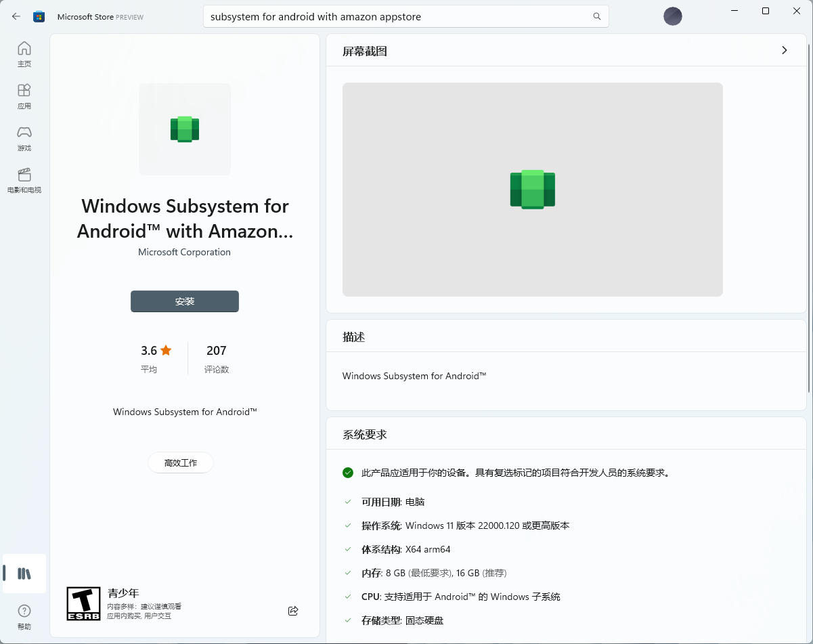
Task: Click the 屏幕截图 section heading
Action: pos(365,51)
